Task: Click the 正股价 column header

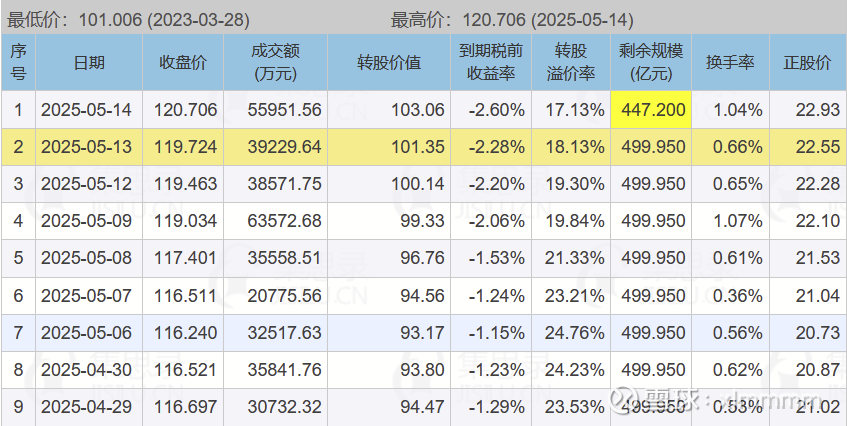Action: click(x=807, y=62)
